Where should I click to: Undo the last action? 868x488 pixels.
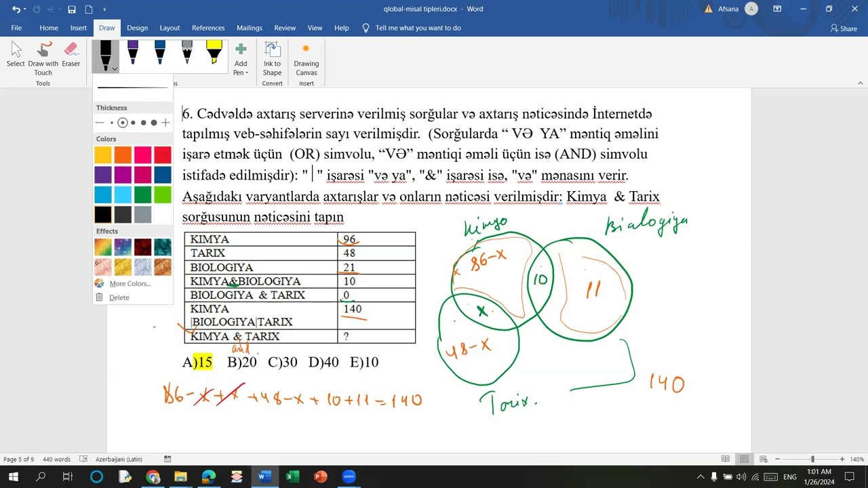tap(16, 9)
